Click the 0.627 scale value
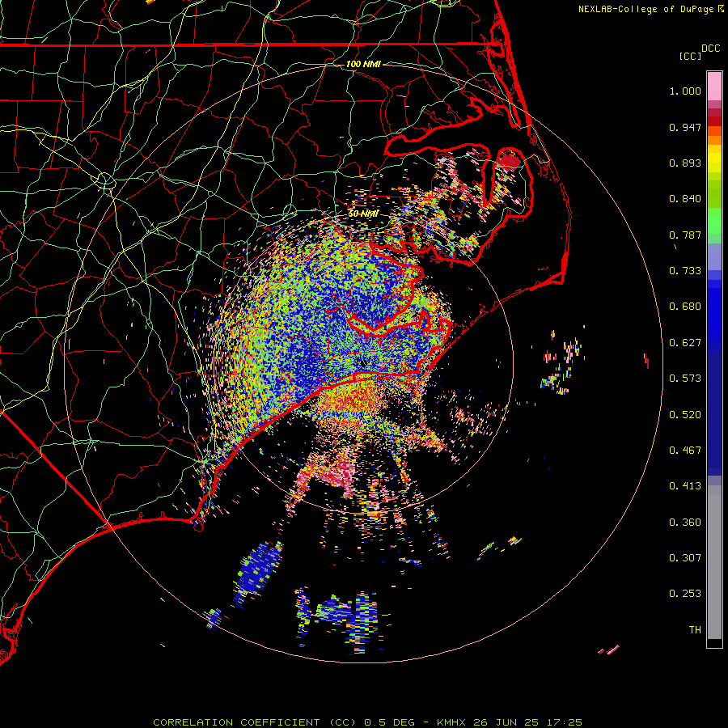 (685, 343)
